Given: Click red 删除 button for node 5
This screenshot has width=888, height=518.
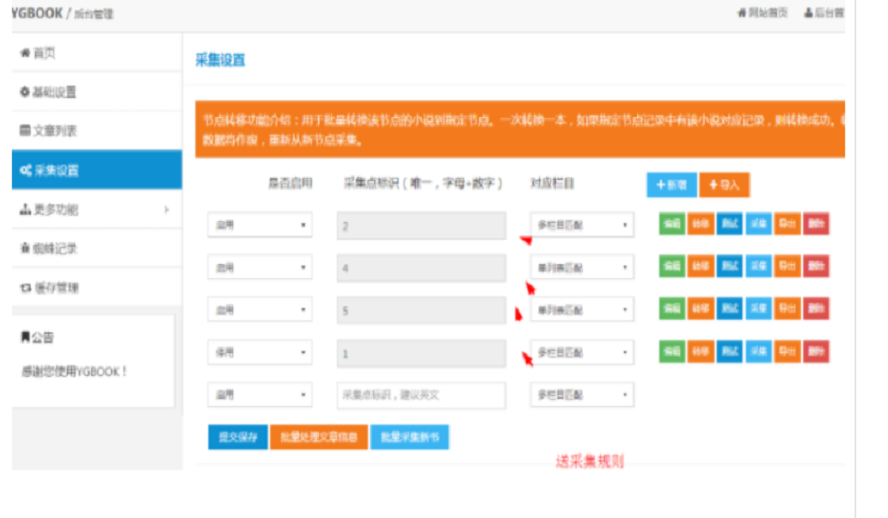Looking at the screenshot, I should pos(816,309).
